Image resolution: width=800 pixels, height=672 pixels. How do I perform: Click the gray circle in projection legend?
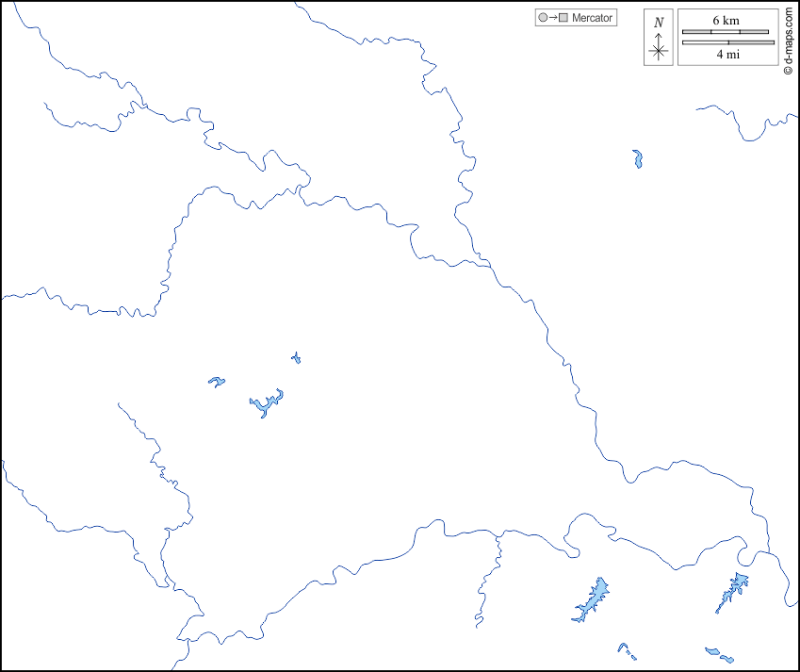(542, 18)
